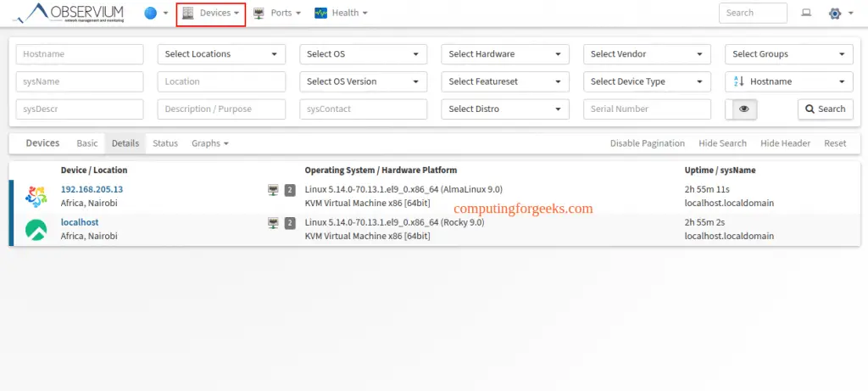The image size is (868, 391).
Task: Expand the Select OS Version dropdown
Action: click(x=363, y=81)
